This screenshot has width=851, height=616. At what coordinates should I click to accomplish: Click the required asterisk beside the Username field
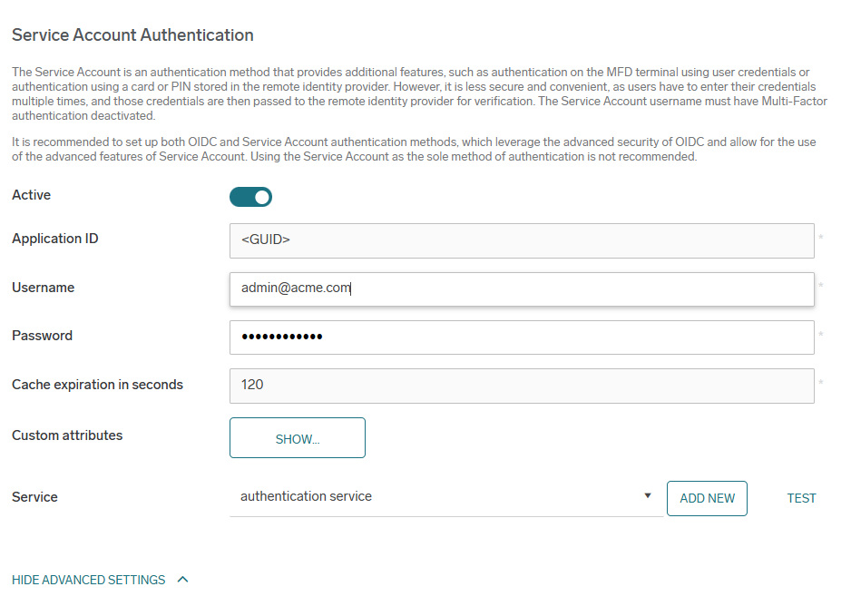pyautogui.click(x=821, y=287)
